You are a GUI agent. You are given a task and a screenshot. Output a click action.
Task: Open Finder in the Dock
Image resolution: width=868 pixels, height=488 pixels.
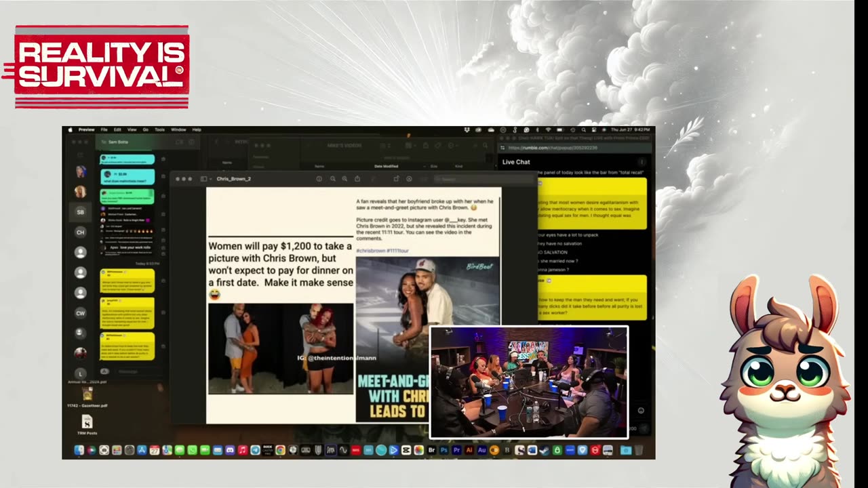pos(79,450)
